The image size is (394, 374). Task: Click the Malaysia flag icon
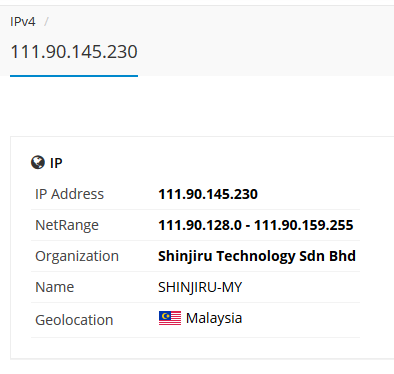[170, 318]
